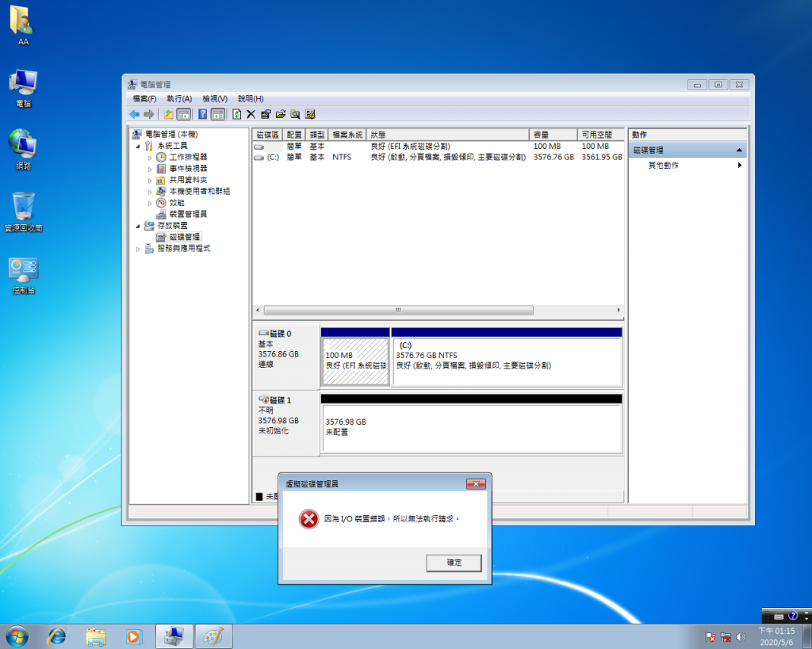The width and height of the screenshot is (812, 649).
Task: Expand the 效能 node arrow
Action: [150, 204]
